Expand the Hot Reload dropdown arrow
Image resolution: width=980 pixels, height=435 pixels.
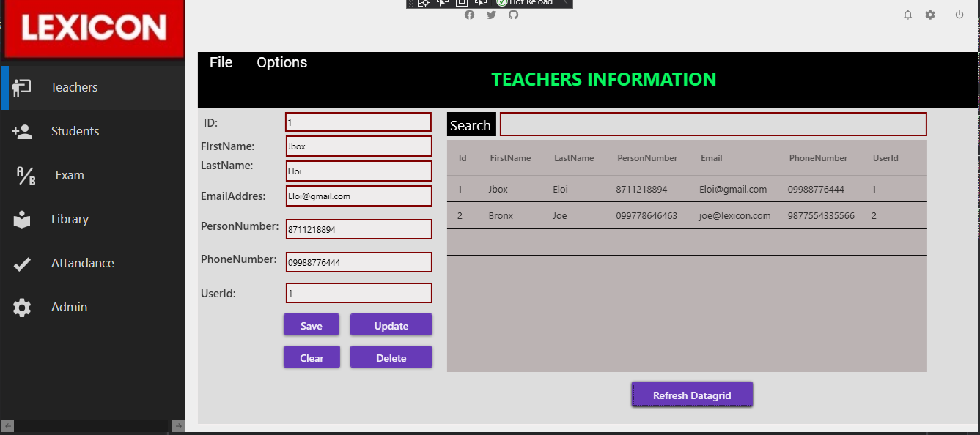point(566,4)
